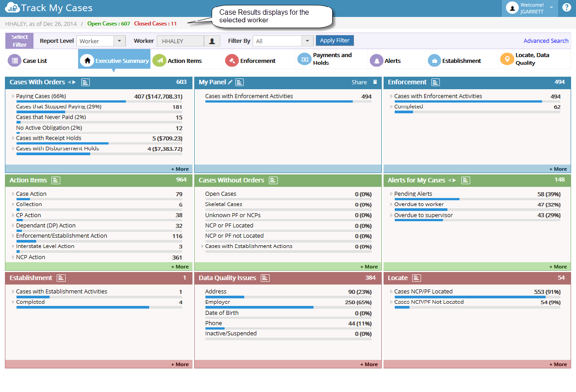Open the Advanced Search link
This screenshot has width=576, height=392.
point(546,41)
